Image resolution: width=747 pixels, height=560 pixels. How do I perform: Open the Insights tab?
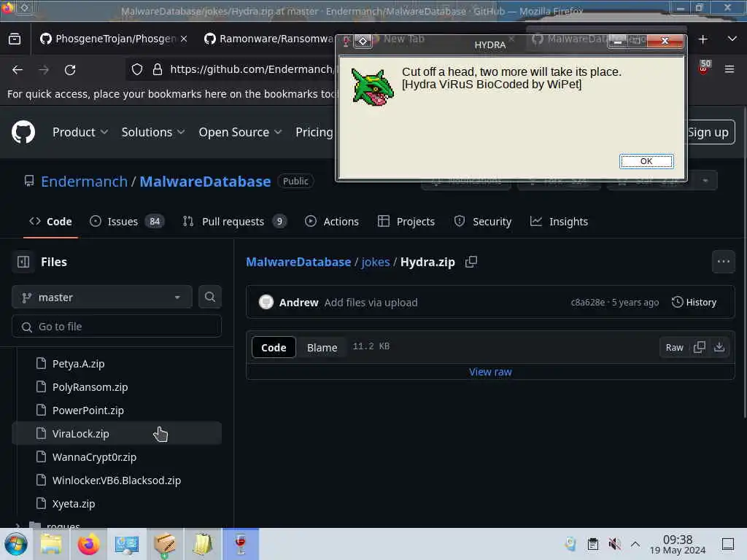click(x=560, y=222)
